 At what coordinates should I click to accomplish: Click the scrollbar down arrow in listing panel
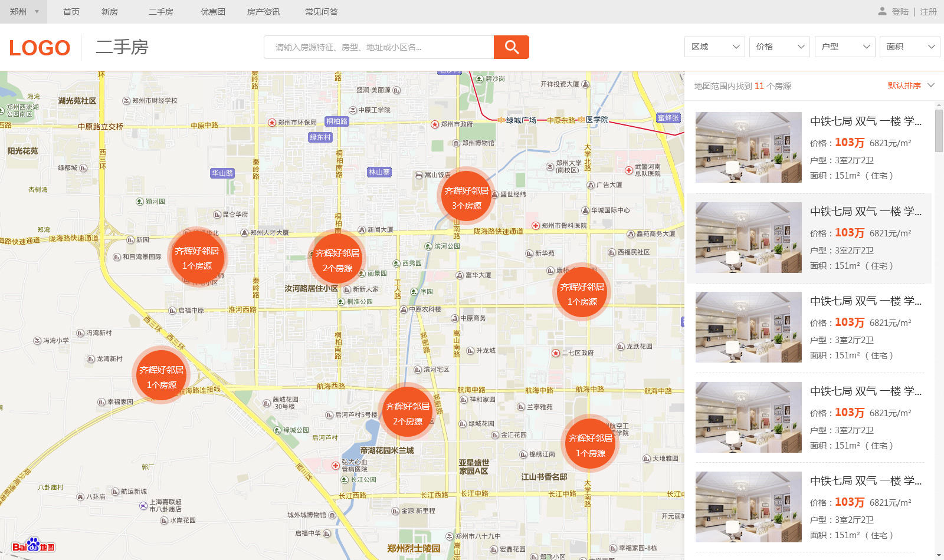coord(939,555)
